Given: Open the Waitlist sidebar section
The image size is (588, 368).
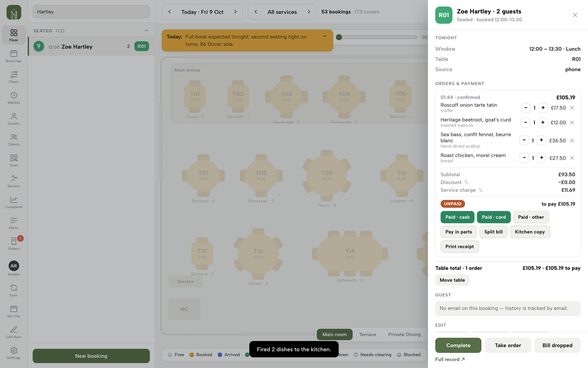Looking at the screenshot, I should tap(13, 98).
